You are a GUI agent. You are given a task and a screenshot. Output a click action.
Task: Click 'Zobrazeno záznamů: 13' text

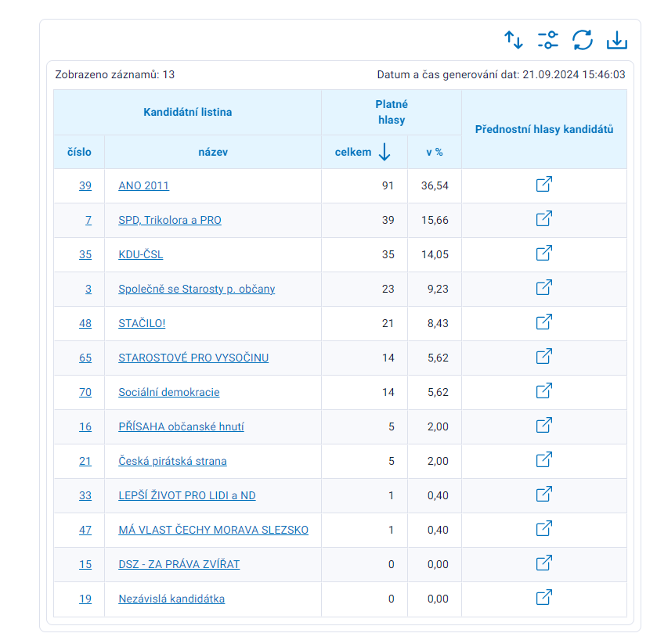(115, 74)
